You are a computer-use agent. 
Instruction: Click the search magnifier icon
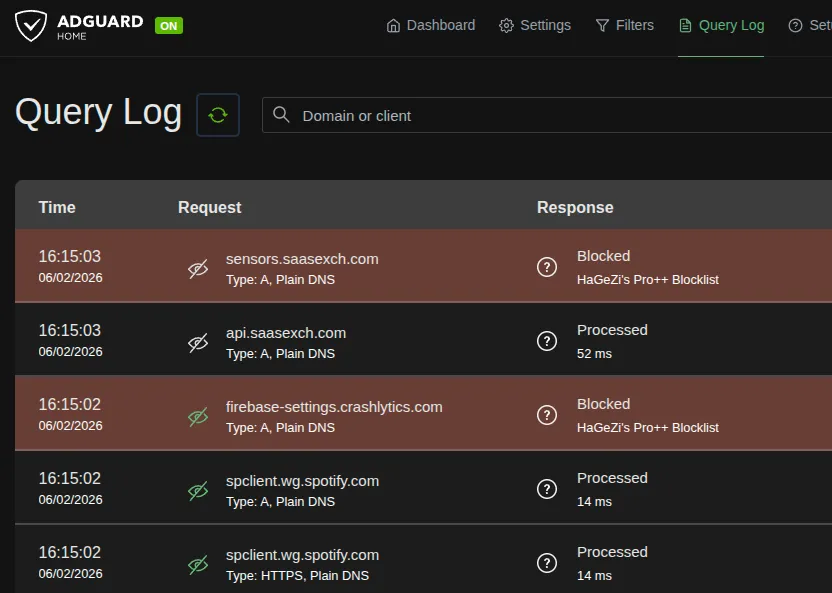click(x=282, y=115)
